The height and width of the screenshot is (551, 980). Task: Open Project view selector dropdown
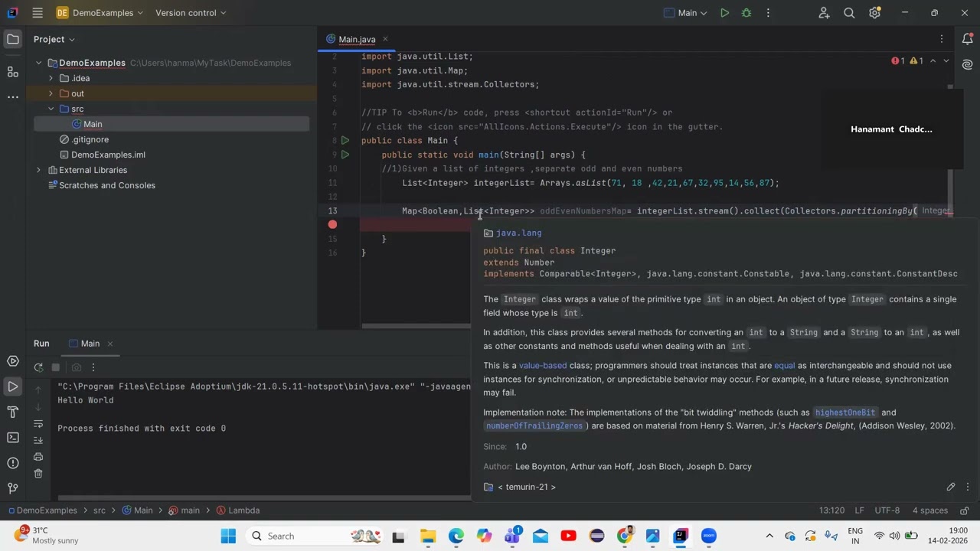tap(54, 39)
